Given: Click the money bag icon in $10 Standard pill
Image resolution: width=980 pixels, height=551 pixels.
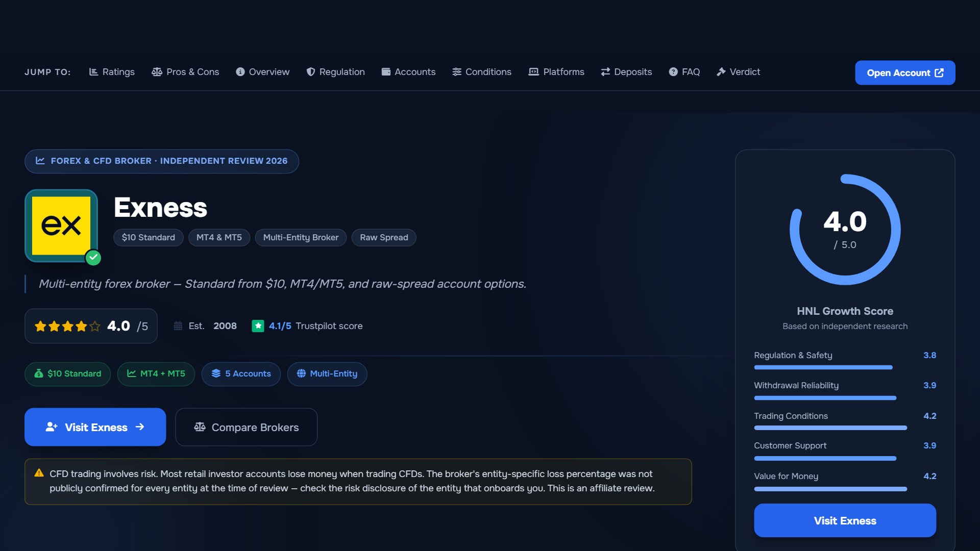Looking at the screenshot, I should pyautogui.click(x=39, y=374).
